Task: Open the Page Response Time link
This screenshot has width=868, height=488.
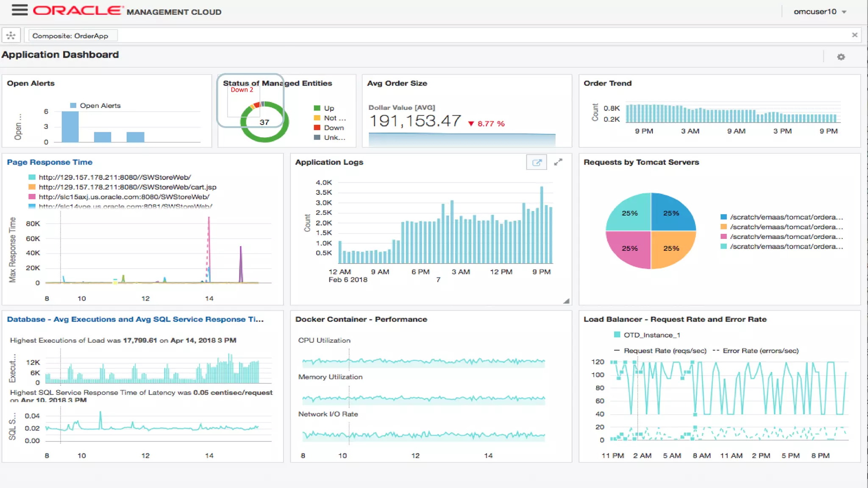Action: pyautogui.click(x=50, y=162)
